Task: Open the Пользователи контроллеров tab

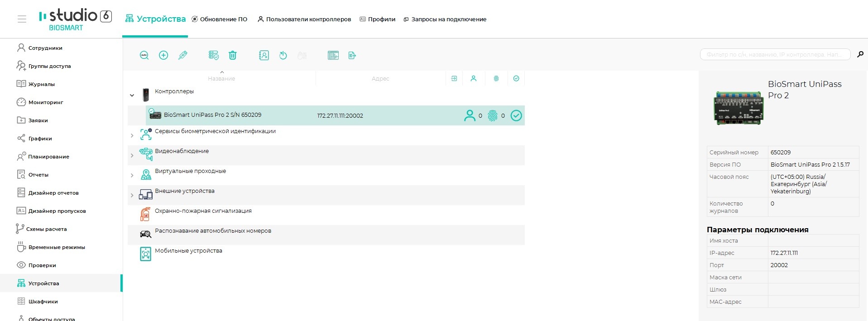Action: (x=304, y=19)
